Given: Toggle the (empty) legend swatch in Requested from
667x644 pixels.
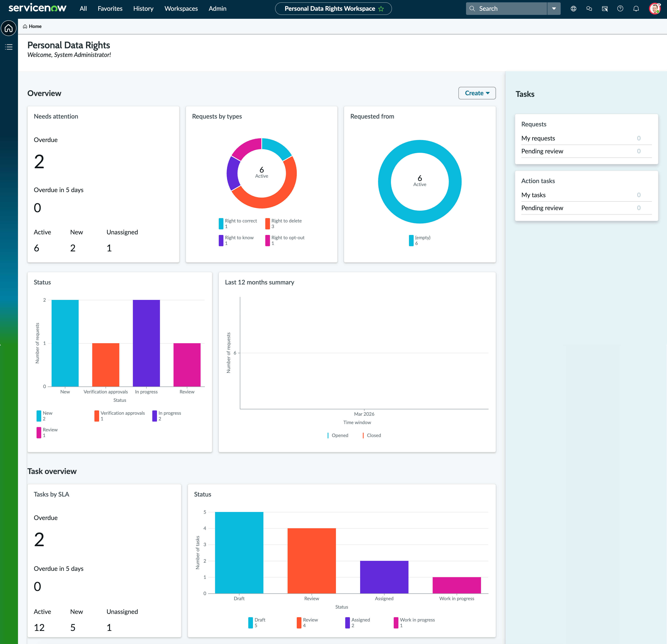Looking at the screenshot, I should 411,240.
